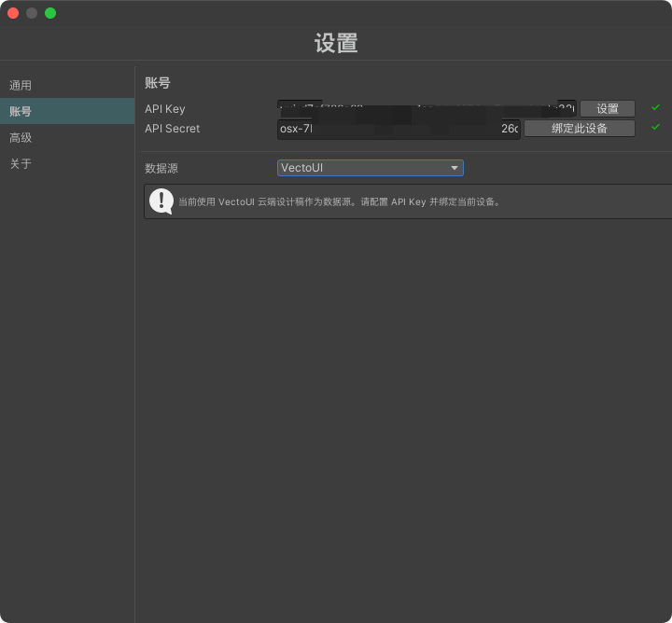Focus the API Secret input field
Image resolution: width=672 pixels, height=623 pixels.
point(399,129)
